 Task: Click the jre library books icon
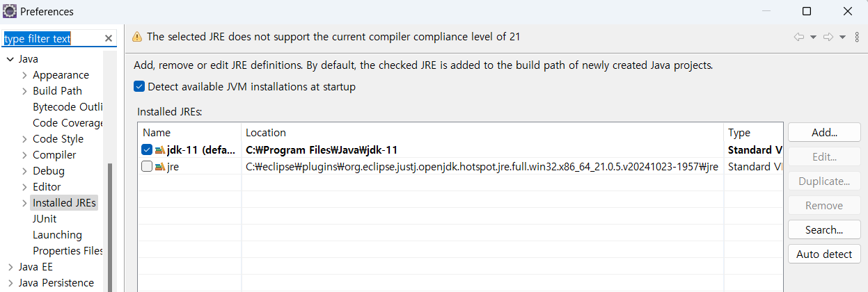(x=159, y=167)
